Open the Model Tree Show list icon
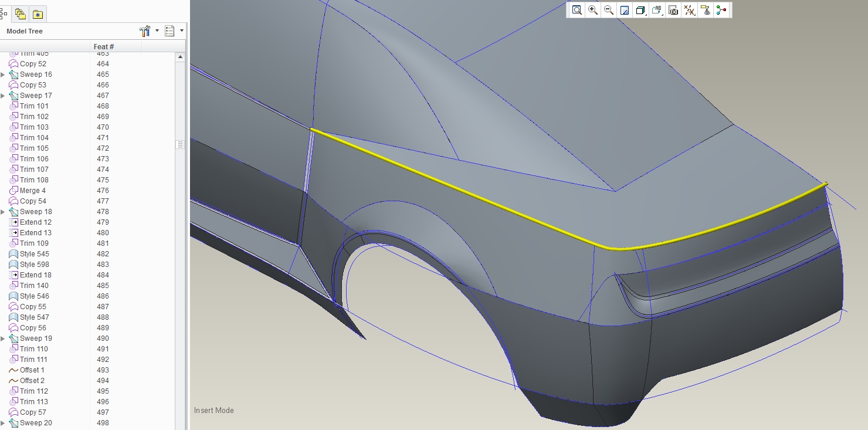This screenshot has width=868, height=430. click(x=170, y=31)
